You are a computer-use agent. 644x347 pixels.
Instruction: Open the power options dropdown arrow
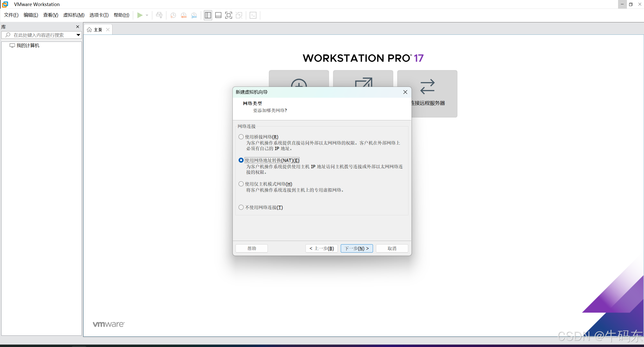(x=147, y=15)
